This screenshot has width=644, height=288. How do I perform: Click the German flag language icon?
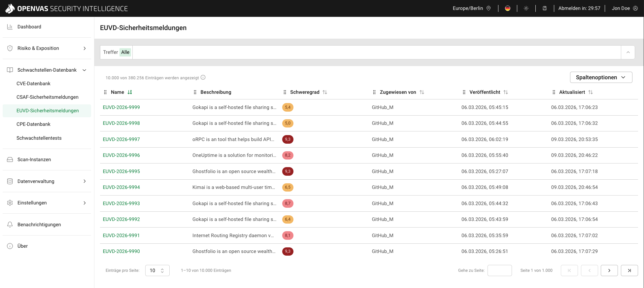coord(508,8)
